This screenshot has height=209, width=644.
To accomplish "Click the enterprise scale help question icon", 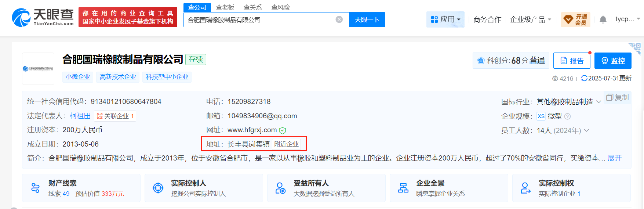I will (x=567, y=116).
